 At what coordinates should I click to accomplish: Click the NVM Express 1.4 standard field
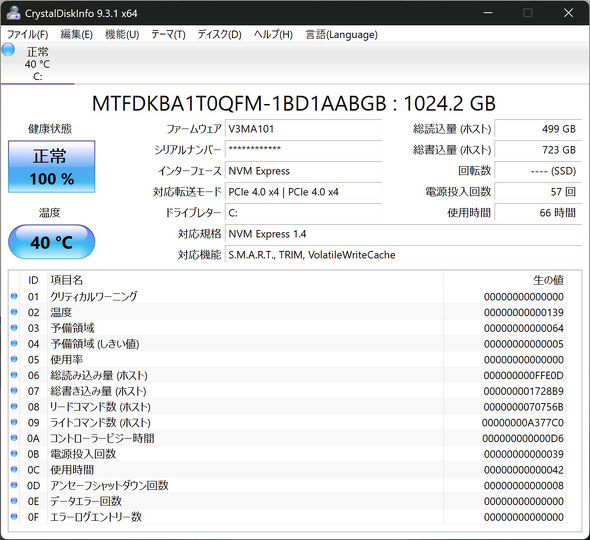tap(403, 234)
